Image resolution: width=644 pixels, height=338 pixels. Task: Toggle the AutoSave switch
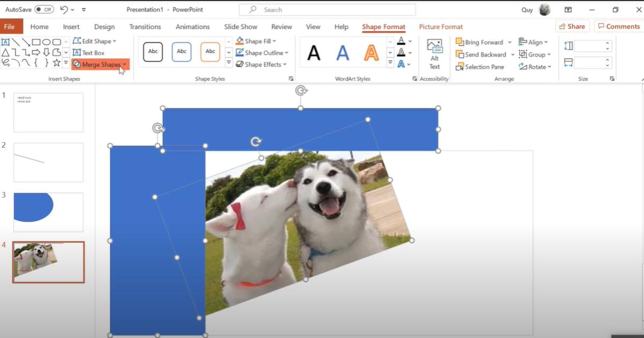[x=44, y=10]
